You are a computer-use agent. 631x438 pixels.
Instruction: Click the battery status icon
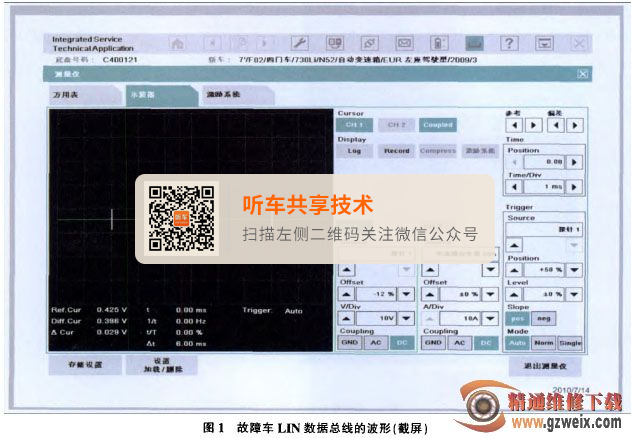[439, 43]
